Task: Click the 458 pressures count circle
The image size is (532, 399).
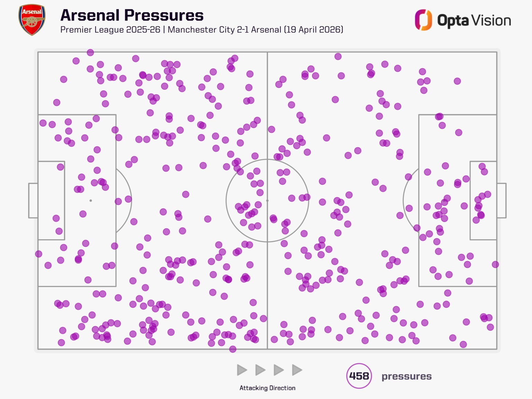Action: point(359,376)
